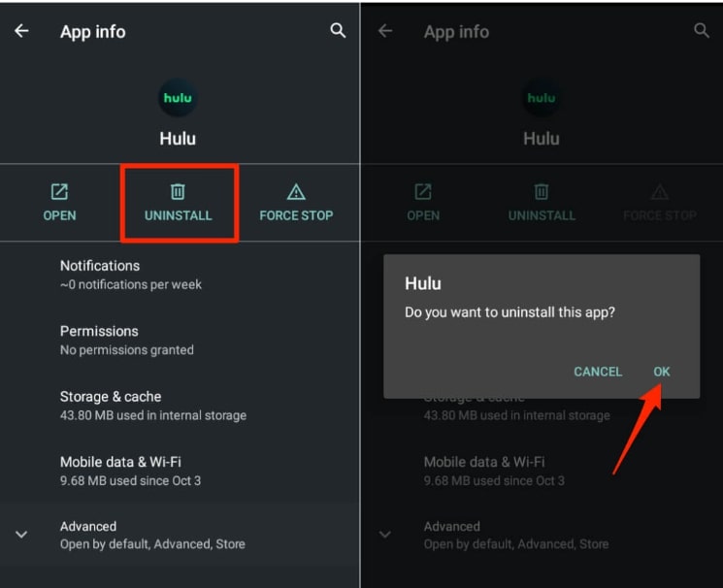Click 'No permissions granted' text on left

[127, 350]
